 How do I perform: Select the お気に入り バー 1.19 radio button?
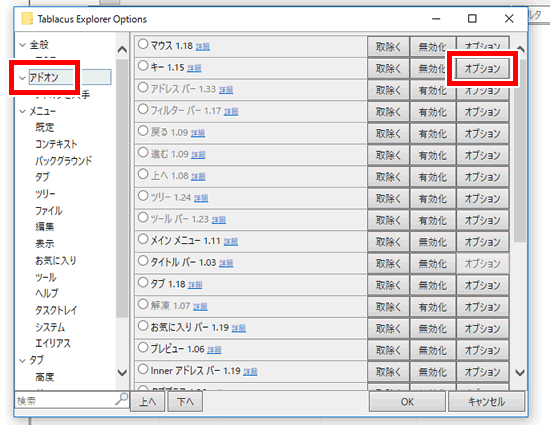143,326
